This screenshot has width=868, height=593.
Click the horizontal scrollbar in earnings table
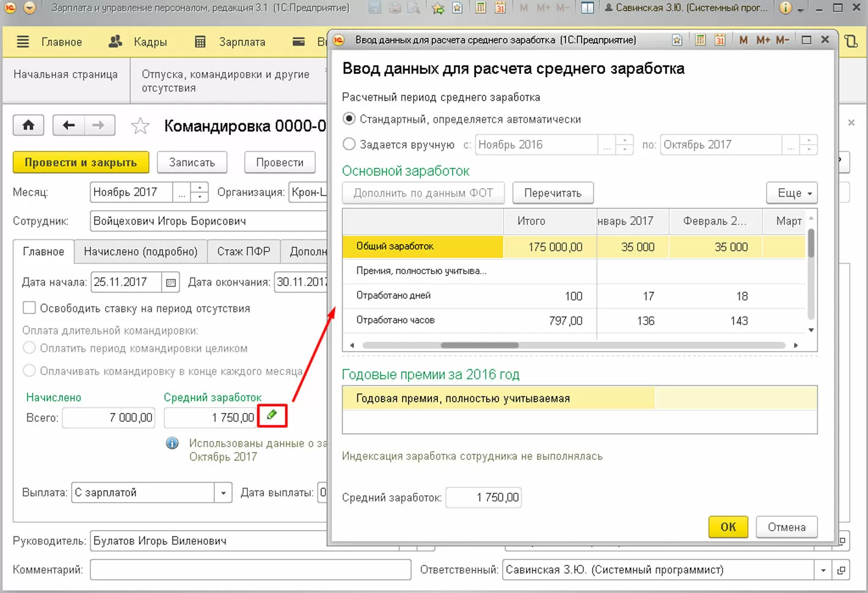(x=480, y=346)
